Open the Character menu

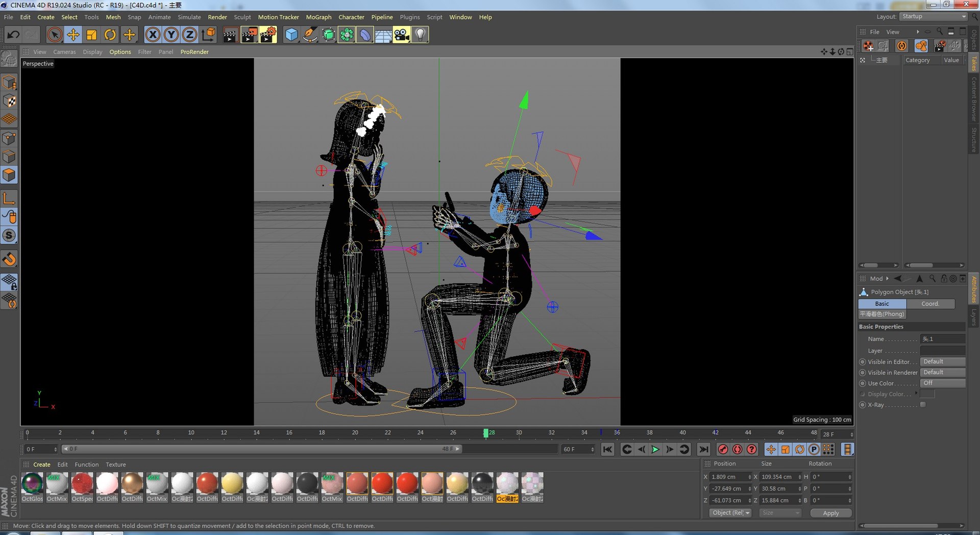pyautogui.click(x=351, y=17)
